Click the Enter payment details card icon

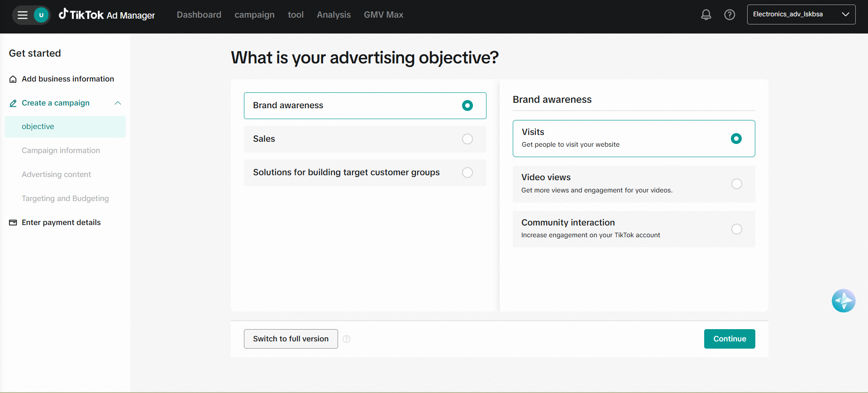[13, 223]
